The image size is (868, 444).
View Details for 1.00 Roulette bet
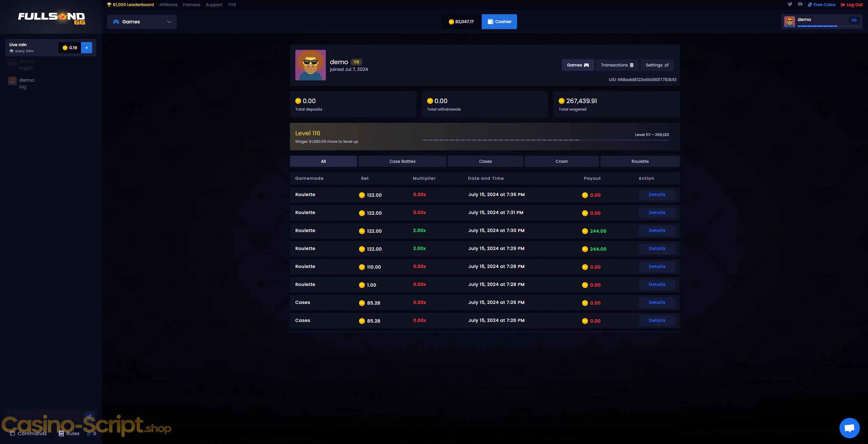pos(657,285)
